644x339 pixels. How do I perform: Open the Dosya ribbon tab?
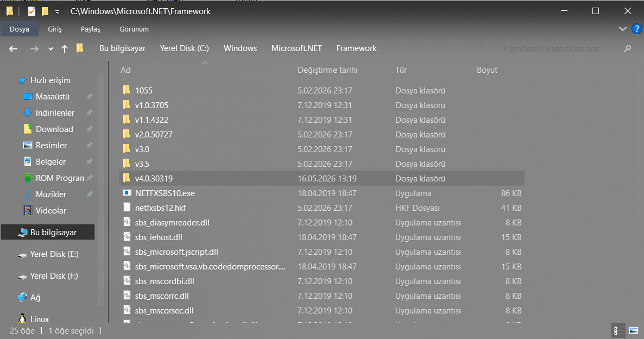[x=20, y=29]
